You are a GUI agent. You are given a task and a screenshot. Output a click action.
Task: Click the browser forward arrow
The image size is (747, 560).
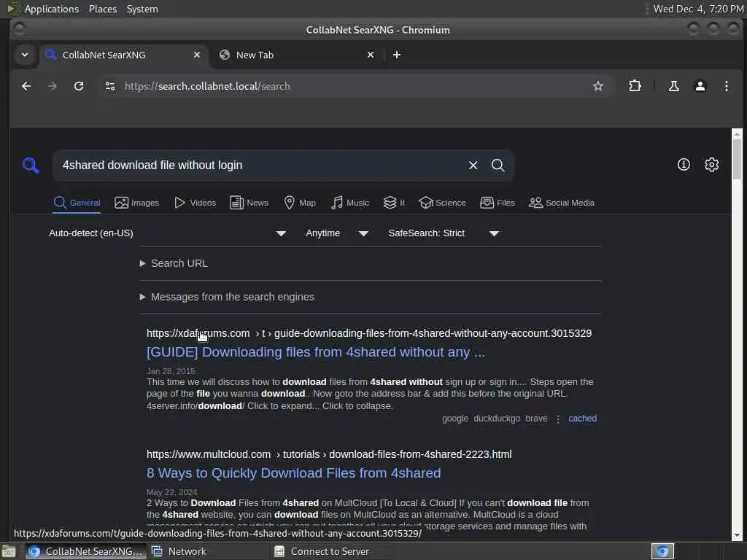[53, 86]
